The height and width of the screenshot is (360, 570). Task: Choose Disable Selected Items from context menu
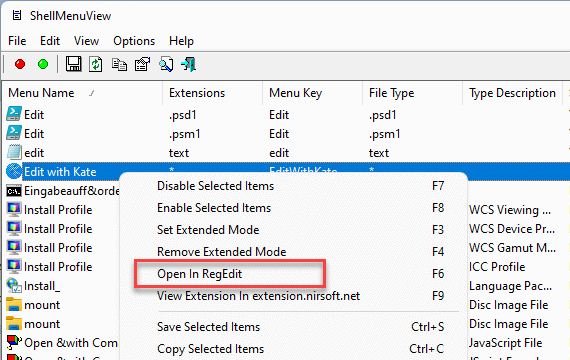tap(294, 186)
